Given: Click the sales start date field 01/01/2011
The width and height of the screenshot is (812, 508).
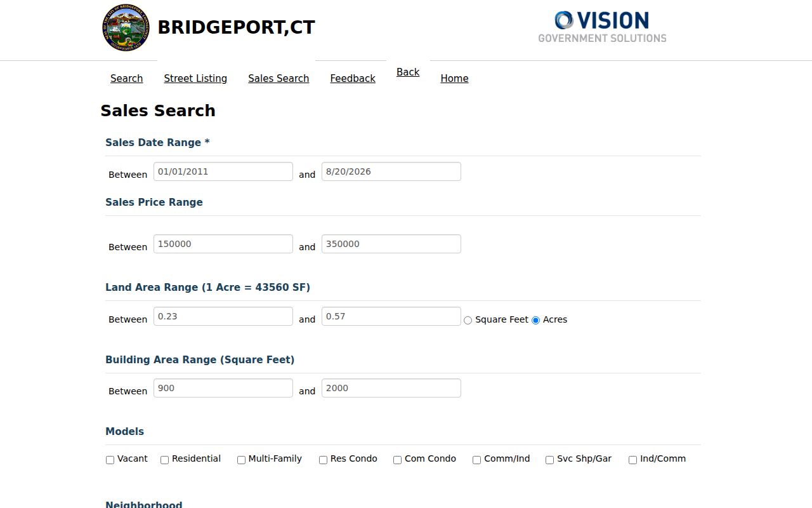Looking at the screenshot, I should 223,171.
